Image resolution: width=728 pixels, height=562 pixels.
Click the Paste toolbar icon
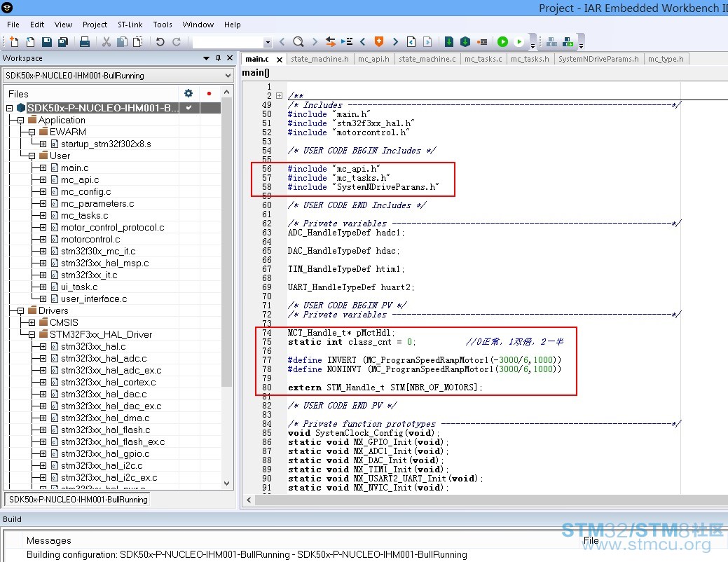pos(137,42)
